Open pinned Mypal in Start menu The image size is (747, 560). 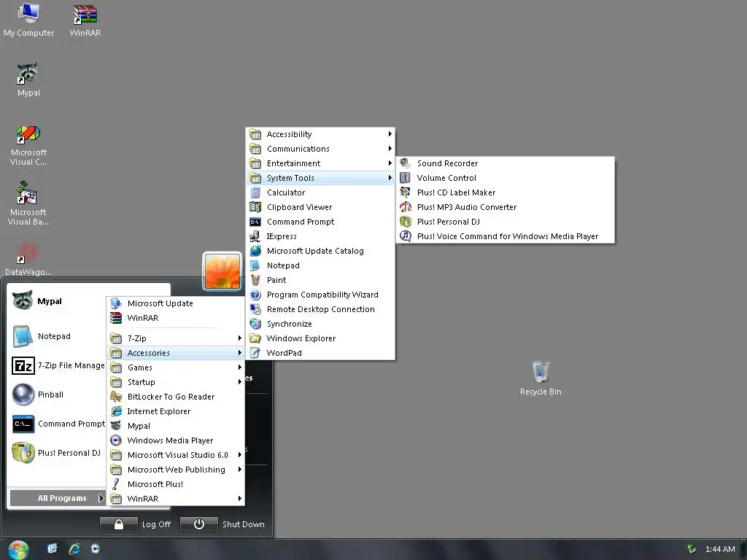[x=57, y=301]
